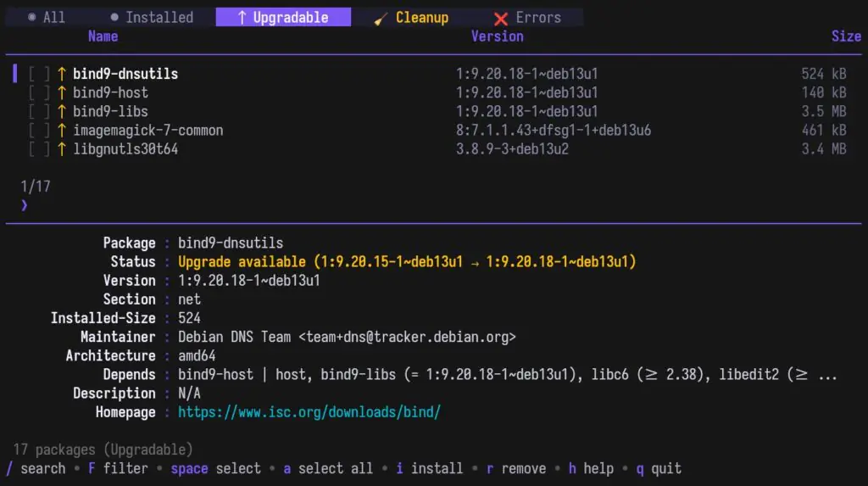Screen dimensions: 868x486
Task: Click the upgrade arrow icon beside bind9-dnsutils
Action: [62, 74]
